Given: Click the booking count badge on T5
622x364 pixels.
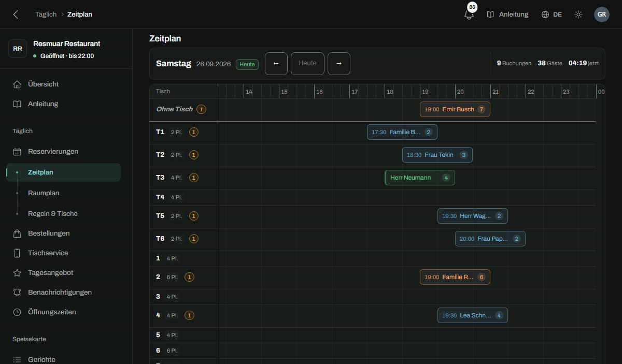Looking at the screenshot, I should click(x=194, y=216).
